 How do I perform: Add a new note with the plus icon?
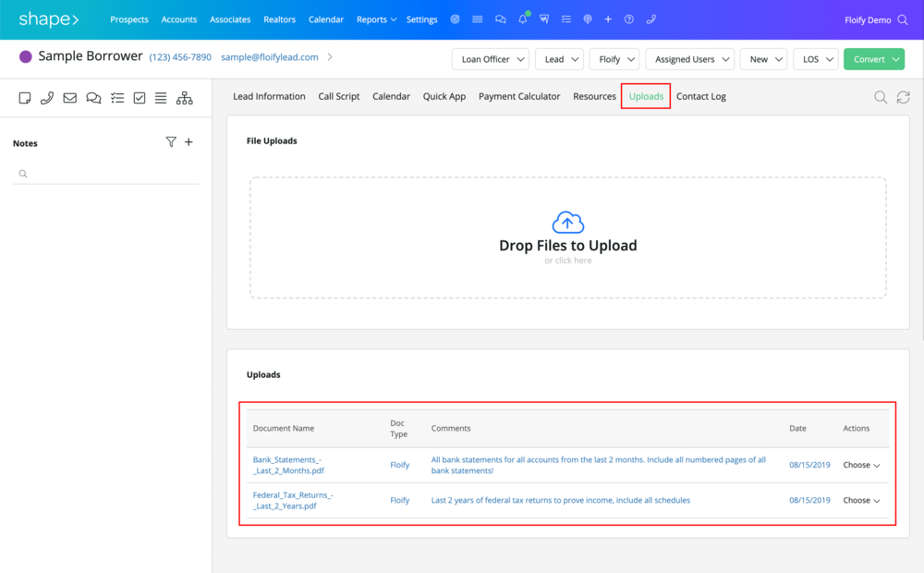(188, 142)
